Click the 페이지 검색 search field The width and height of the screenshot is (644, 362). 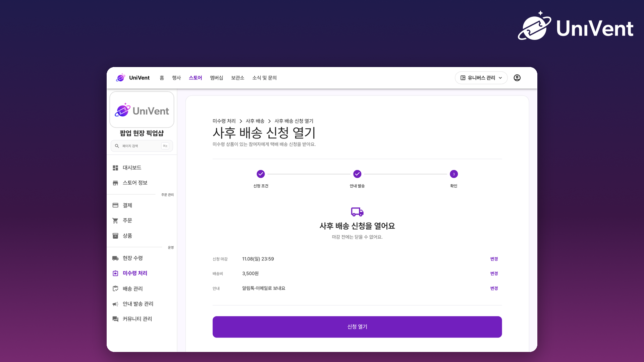[x=142, y=146]
